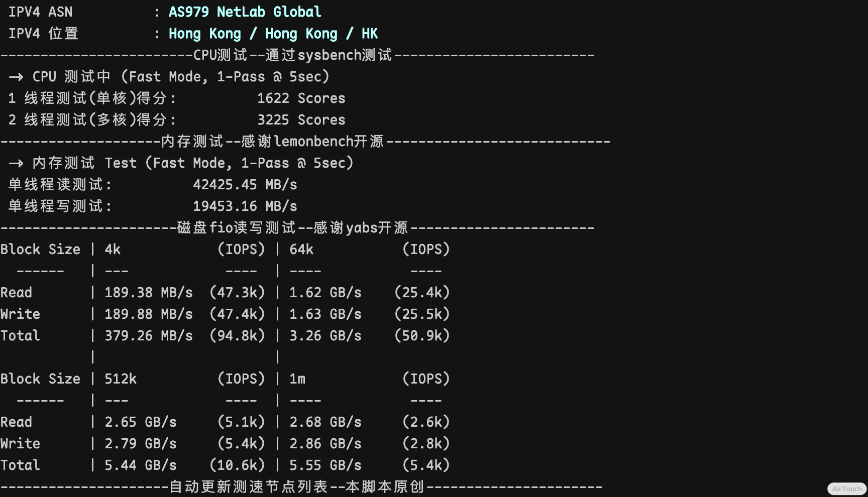
Task: Click the multi-core score 3225 Scores
Action: point(301,120)
